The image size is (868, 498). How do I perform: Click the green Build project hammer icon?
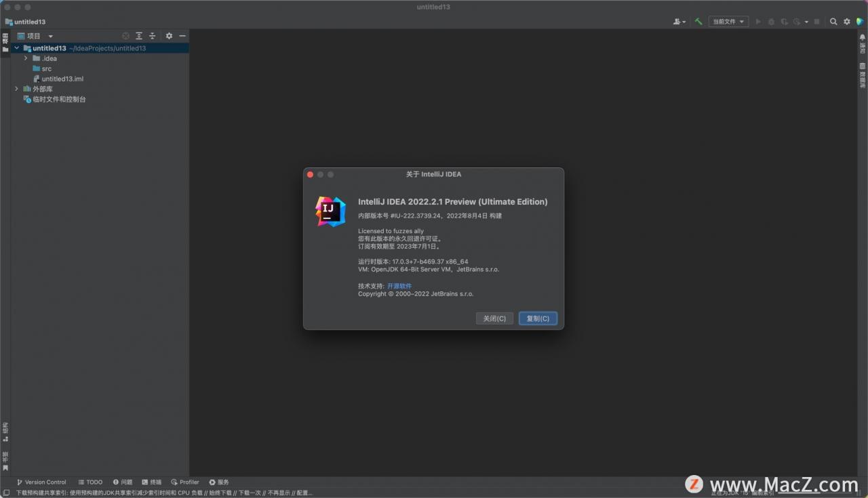click(x=698, y=22)
